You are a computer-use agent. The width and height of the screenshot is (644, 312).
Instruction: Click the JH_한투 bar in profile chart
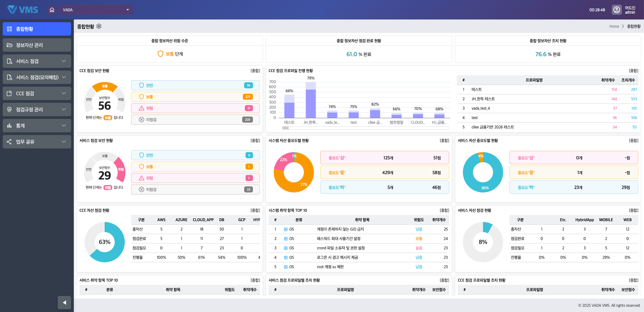311,100
